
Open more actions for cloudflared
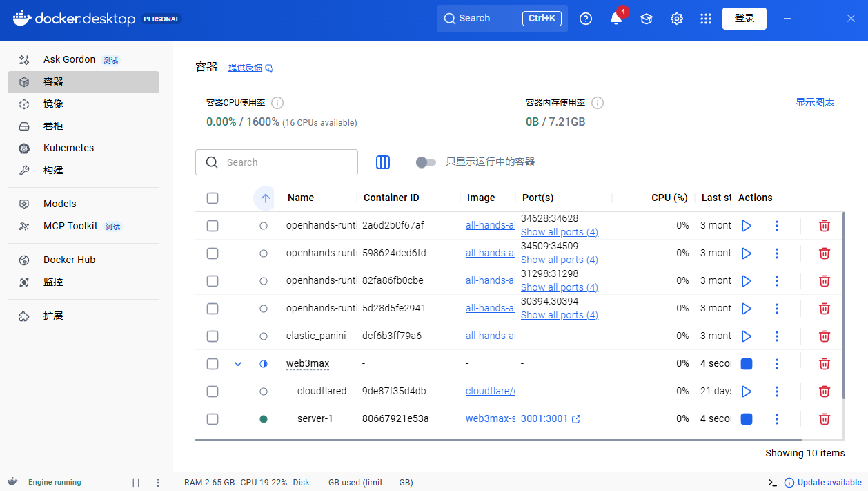coord(777,392)
